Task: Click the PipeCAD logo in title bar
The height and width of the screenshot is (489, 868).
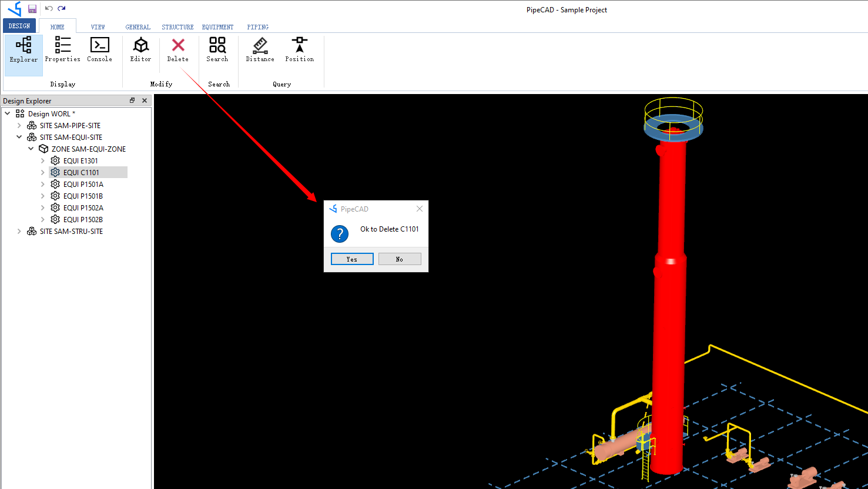Action: 14,9
